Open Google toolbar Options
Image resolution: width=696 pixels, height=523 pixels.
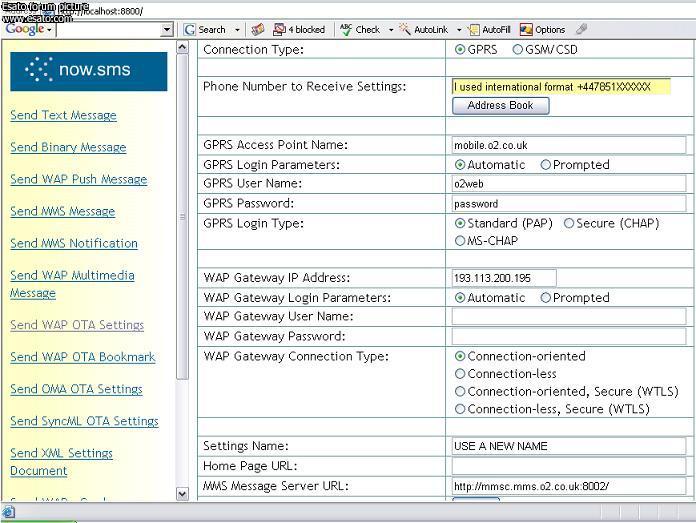tap(543, 30)
